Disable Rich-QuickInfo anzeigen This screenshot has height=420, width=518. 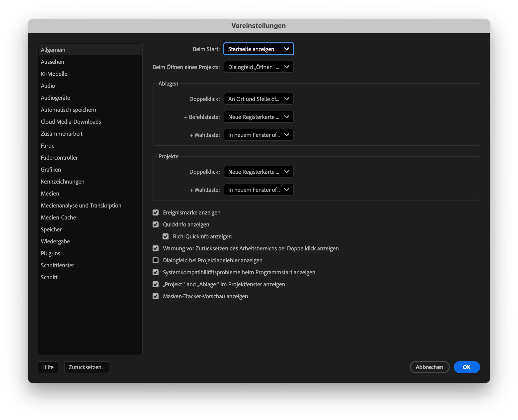click(x=166, y=236)
